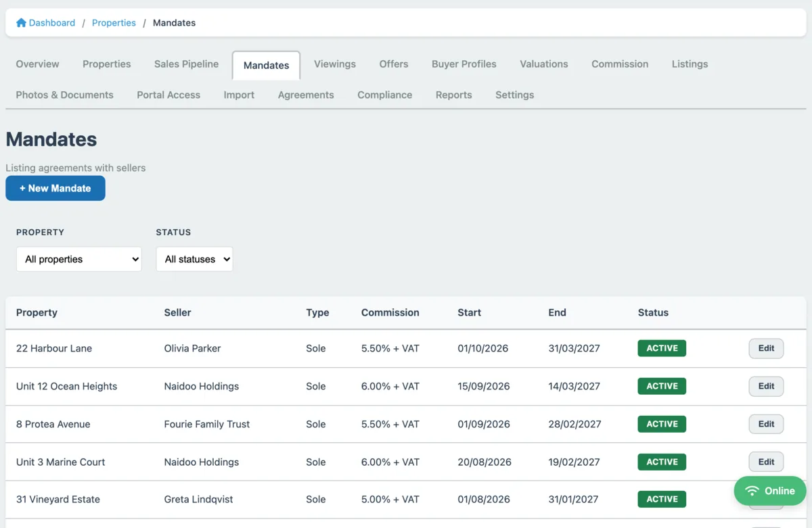
Task: Click the home icon in breadcrumb
Action: [x=21, y=23]
